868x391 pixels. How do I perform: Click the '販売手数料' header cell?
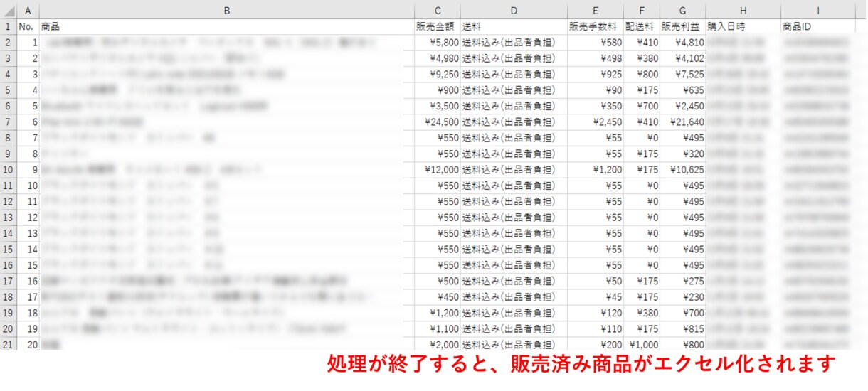[596, 26]
